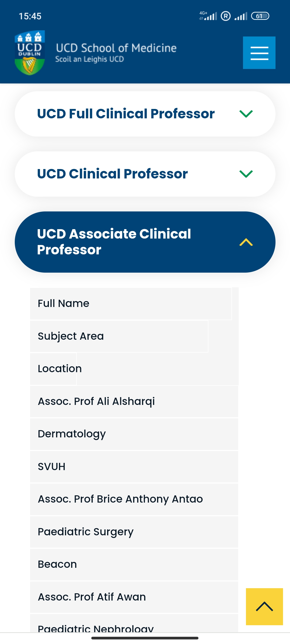Select Assoc. Prof Ali Alsharqi row
The height and width of the screenshot is (644, 290).
tap(134, 401)
